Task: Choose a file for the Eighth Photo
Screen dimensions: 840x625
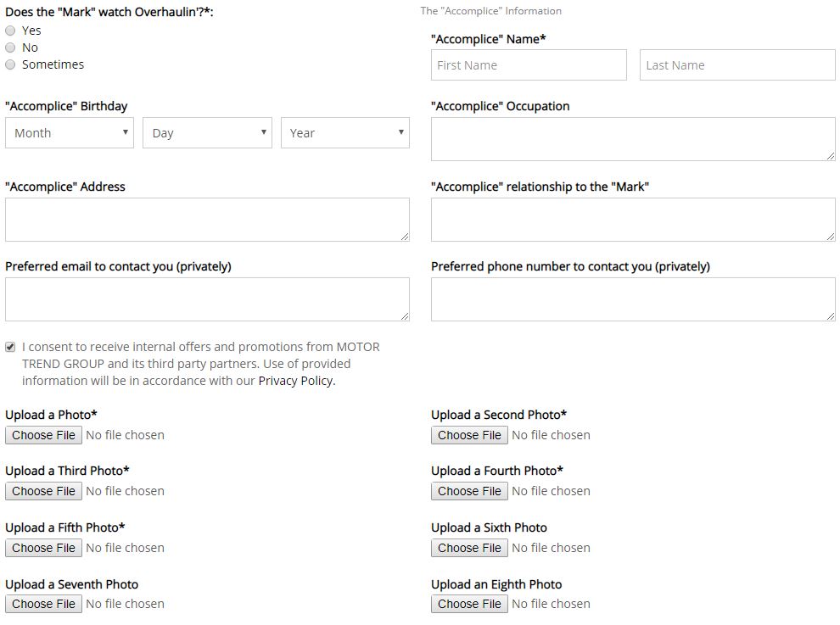Action: coord(469,604)
